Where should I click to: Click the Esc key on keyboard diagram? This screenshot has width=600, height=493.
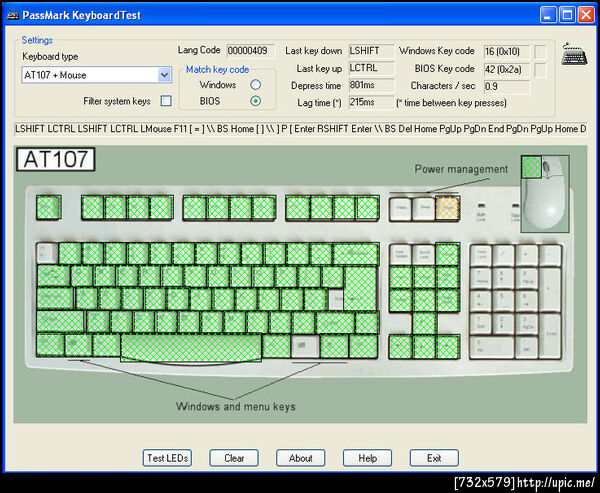point(49,207)
